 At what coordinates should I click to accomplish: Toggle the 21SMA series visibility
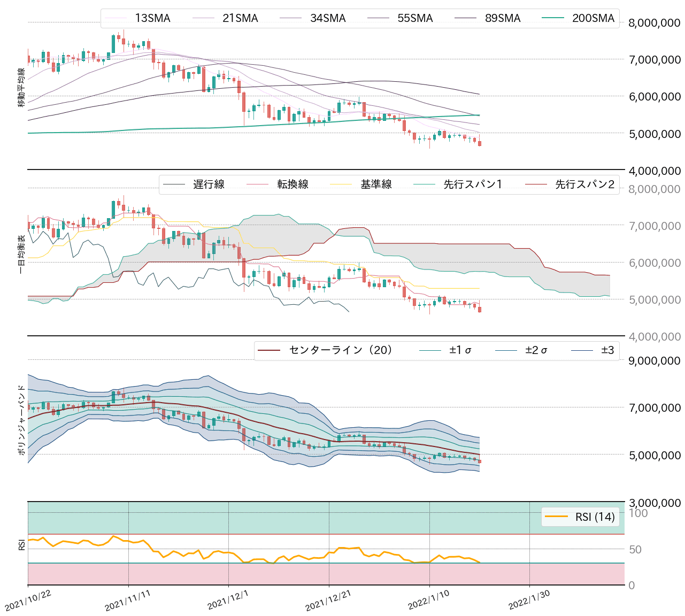(206, 18)
